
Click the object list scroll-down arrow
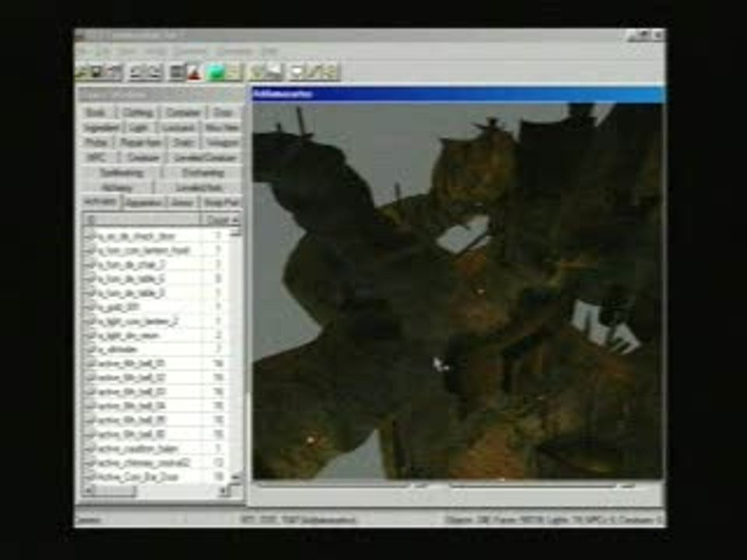(x=235, y=477)
